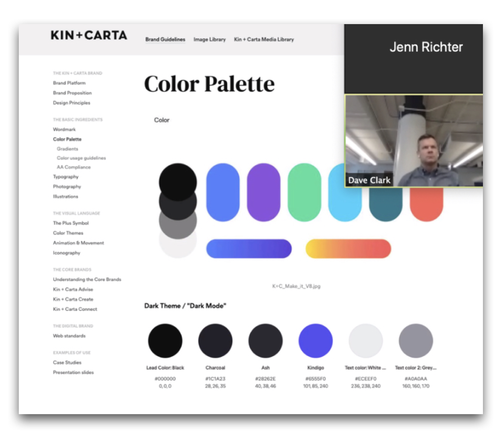Image resolution: width=504 pixels, height=439 pixels.
Task: Go to Brand Platform page
Action: click(69, 83)
